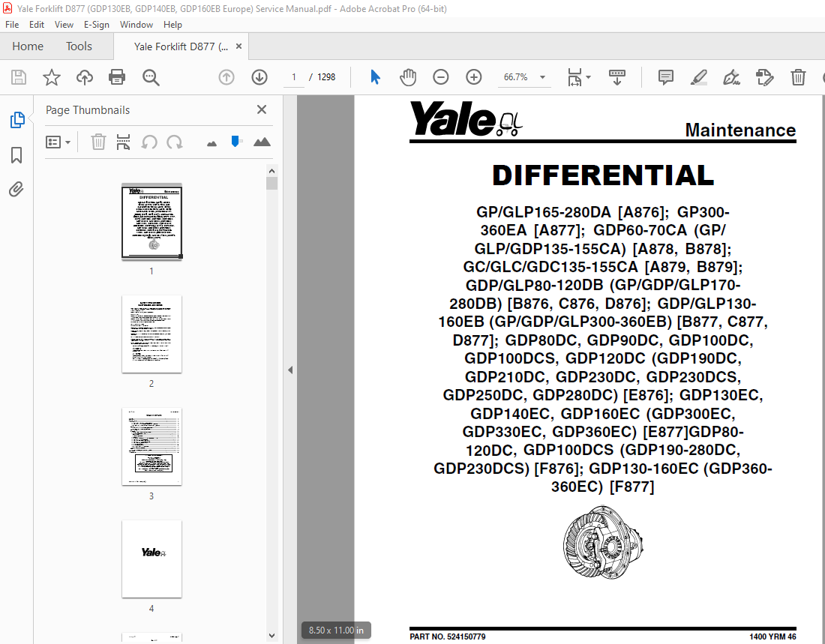The image size is (825, 644).
Task: Delete selected thumbnail page
Action: [x=98, y=142]
